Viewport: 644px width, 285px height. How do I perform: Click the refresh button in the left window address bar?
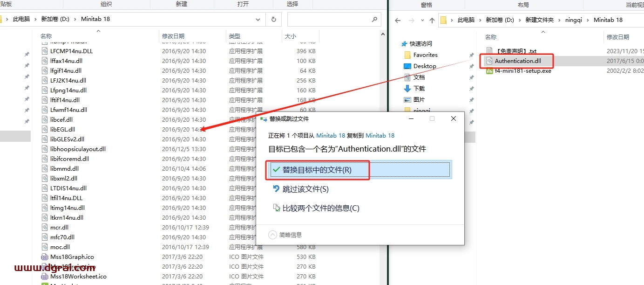tap(273, 20)
